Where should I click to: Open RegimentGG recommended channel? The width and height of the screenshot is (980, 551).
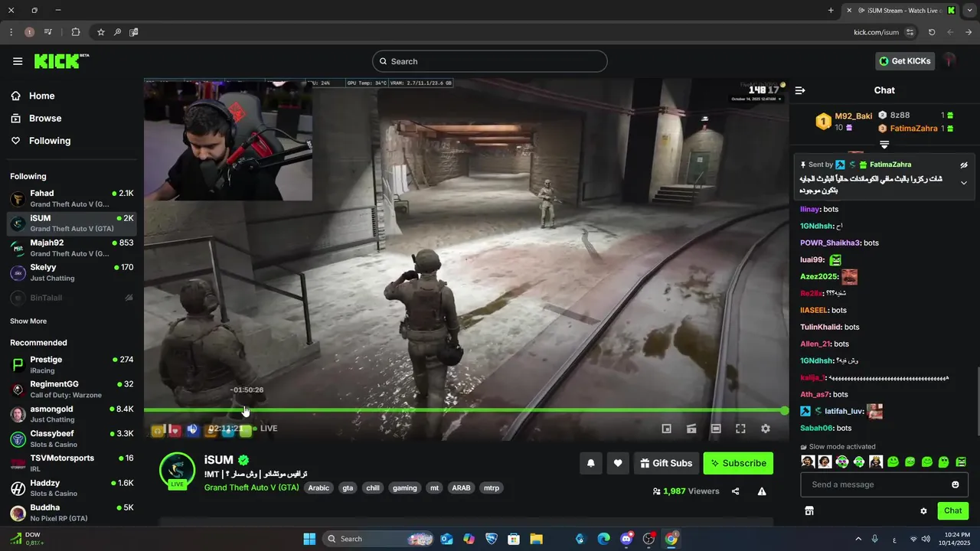[x=72, y=390]
